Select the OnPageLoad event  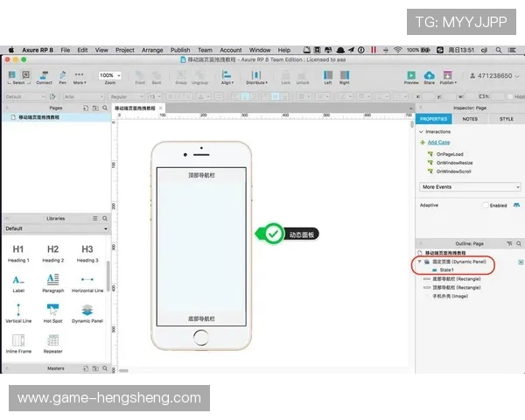pos(450,154)
